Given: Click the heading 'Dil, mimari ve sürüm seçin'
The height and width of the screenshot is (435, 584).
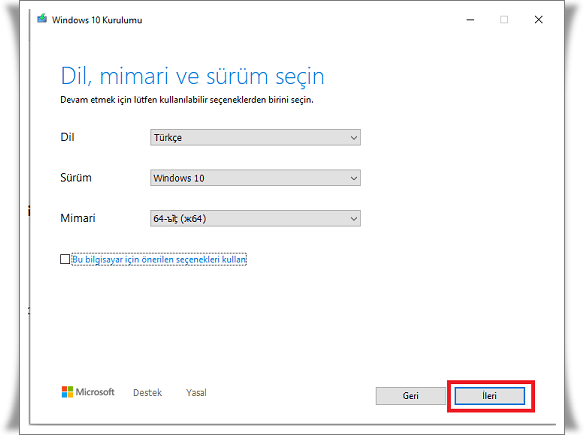Looking at the screenshot, I should click(192, 76).
